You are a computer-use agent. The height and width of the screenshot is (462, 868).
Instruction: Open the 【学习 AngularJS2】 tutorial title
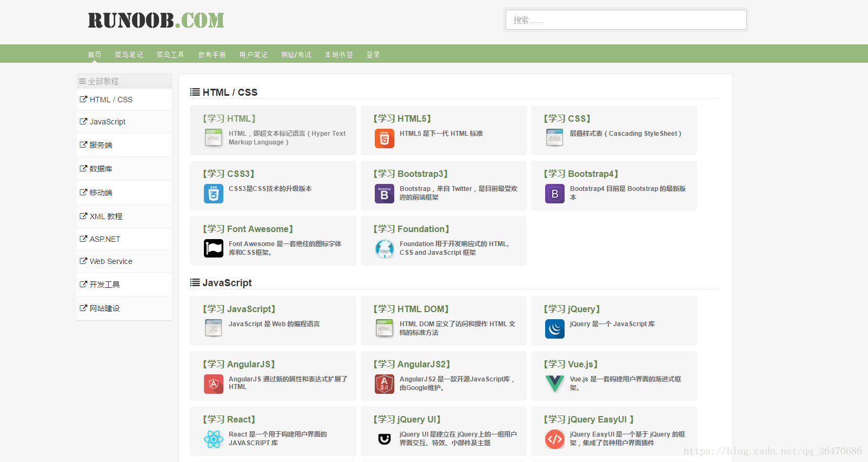pyautogui.click(x=412, y=364)
